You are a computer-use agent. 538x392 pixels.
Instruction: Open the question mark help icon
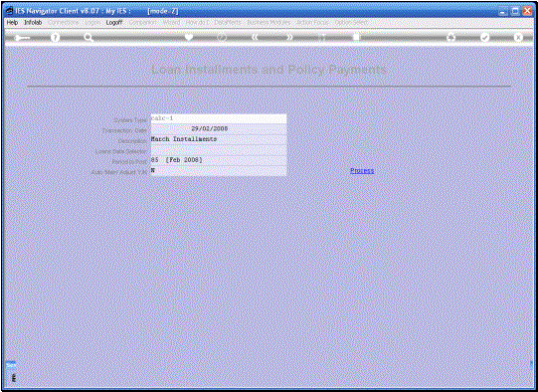point(55,38)
